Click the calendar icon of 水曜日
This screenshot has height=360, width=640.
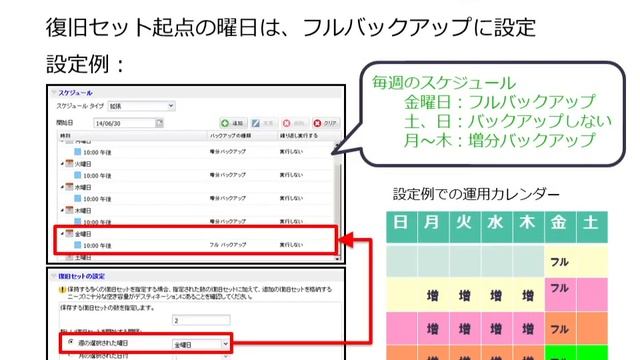[69, 187]
